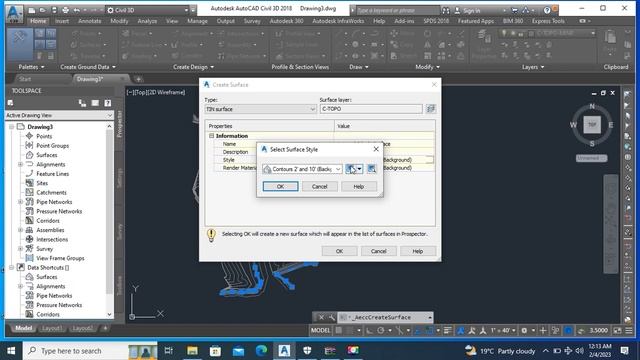The width and height of the screenshot is (640, 360).
Task: Click the command line customize wrench icon
Action: point(332,317)
